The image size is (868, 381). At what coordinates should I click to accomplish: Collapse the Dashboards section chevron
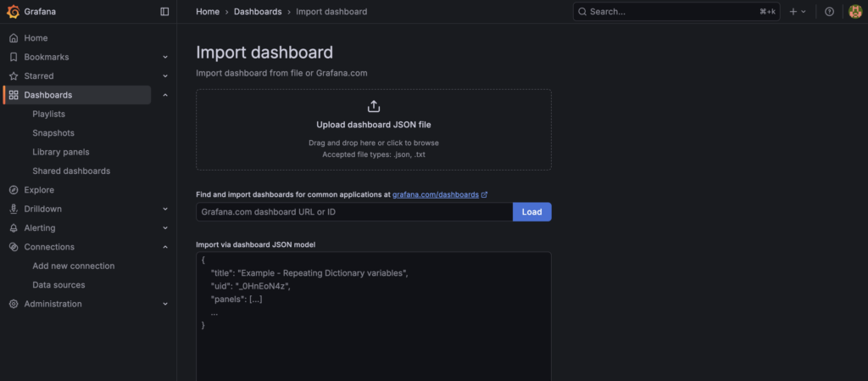pos(165,95)
